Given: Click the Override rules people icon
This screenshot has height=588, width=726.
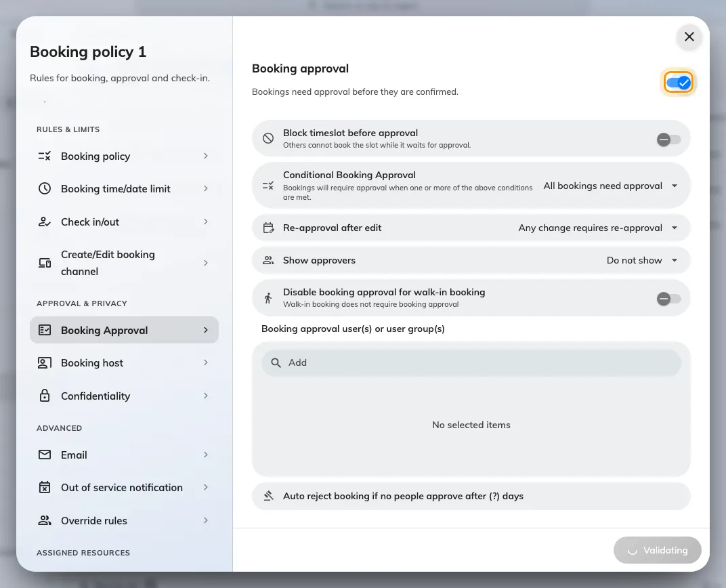Looking at the screenshot, I should coord(45,520).
